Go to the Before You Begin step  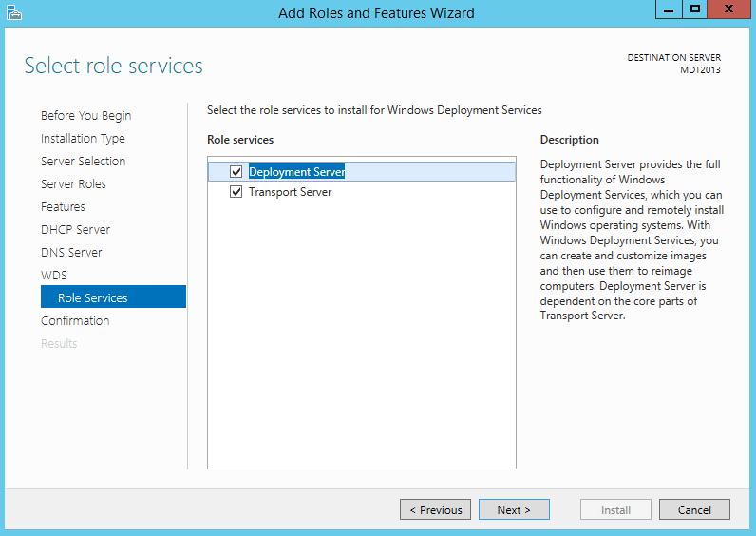pyautogui.click(x=85, y=116)
